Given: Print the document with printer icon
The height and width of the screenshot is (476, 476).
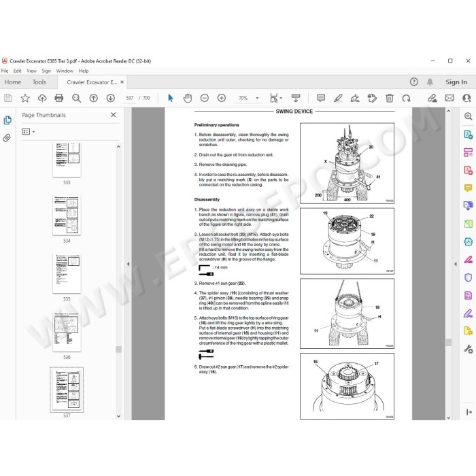Looking at the screenshot, I should coord(59,98).
